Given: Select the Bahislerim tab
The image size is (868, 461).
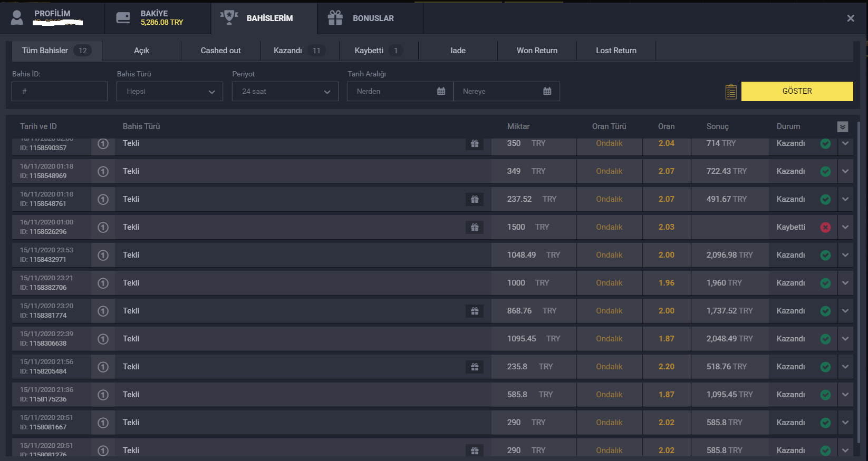Looking at the screenshot, I should point(264,18).
